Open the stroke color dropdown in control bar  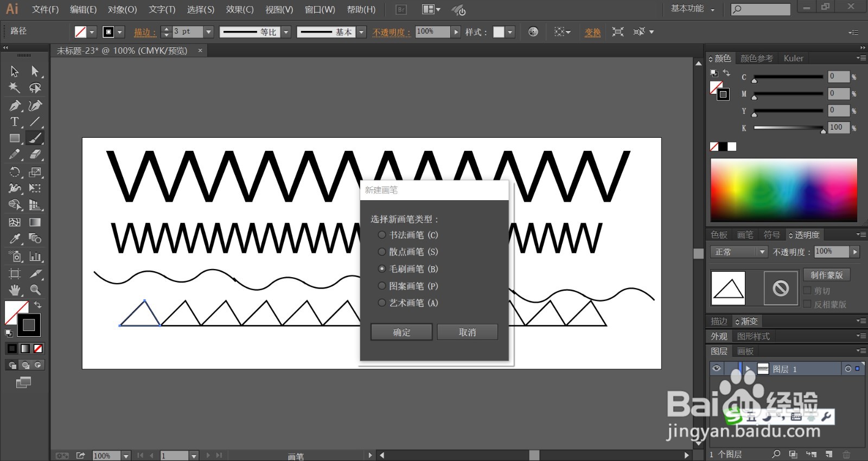tap(120, 32)
